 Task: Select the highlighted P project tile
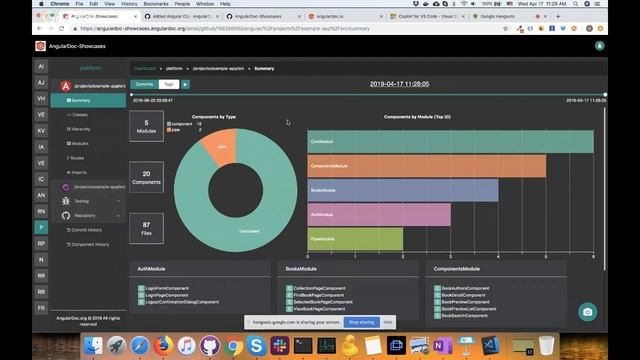41,227
